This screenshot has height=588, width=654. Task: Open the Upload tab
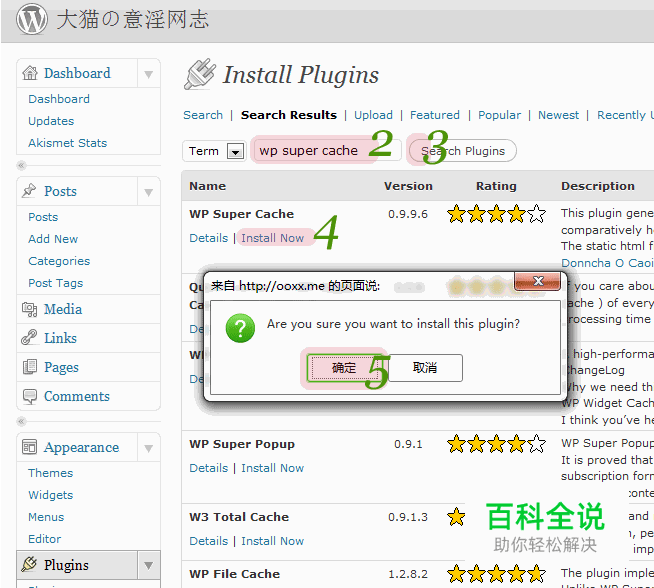pos(373,115)
